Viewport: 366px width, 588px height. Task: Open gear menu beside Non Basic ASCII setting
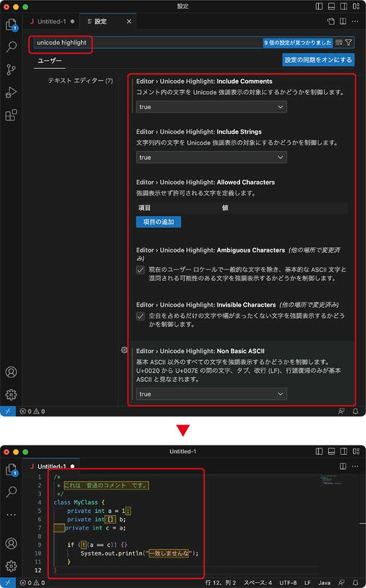124,350
